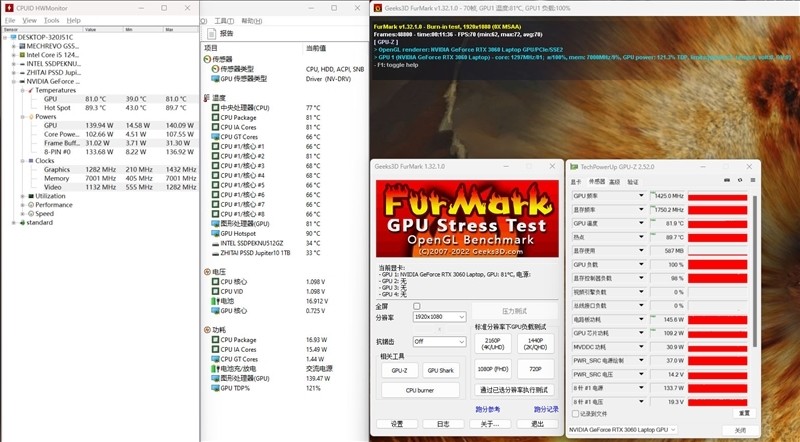The width and height of the screenshot is (800, 442).
Task: Open 工具(T) menu in middle window
Action: [x=224, y=21]
